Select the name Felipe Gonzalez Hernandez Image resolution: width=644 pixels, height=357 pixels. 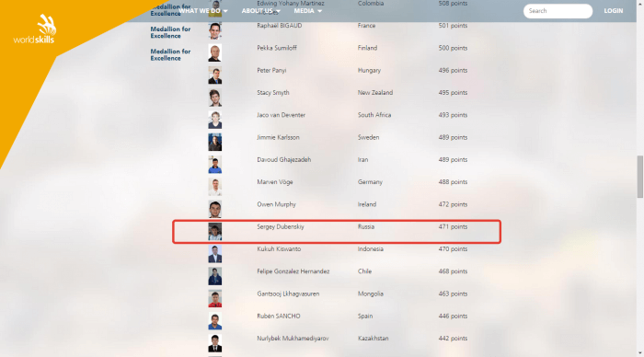[x=293, y=271]
